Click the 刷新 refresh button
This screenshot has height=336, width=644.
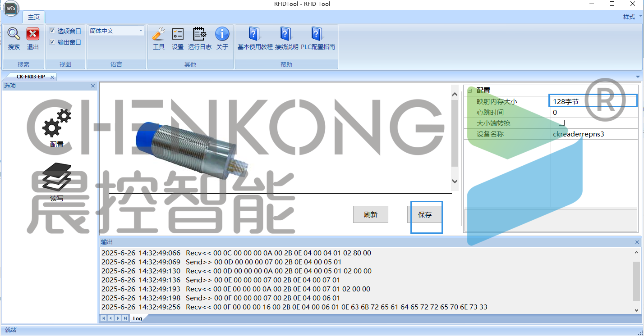[x=371, y=214]
